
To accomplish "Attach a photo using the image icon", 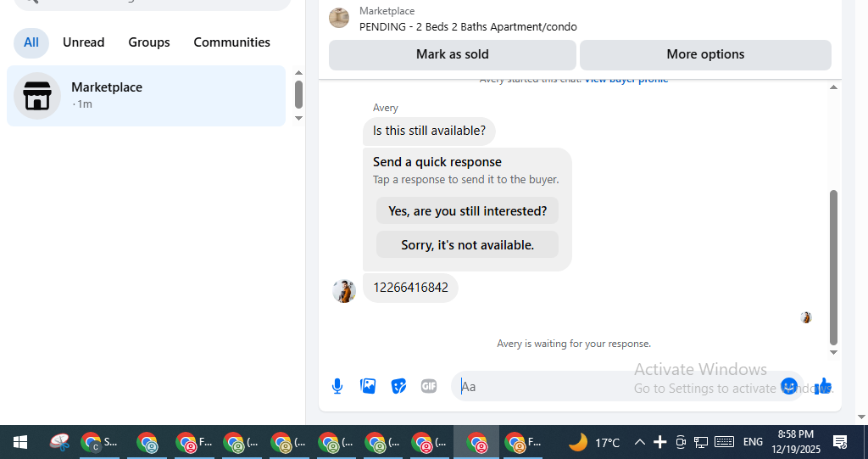I will 368,386.
